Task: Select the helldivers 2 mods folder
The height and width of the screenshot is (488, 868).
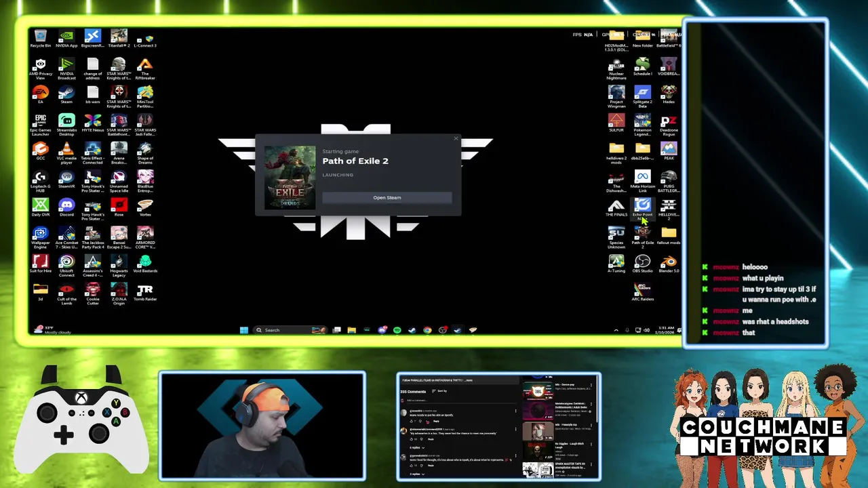Action: pyautogui.click(x=616, y=153)
